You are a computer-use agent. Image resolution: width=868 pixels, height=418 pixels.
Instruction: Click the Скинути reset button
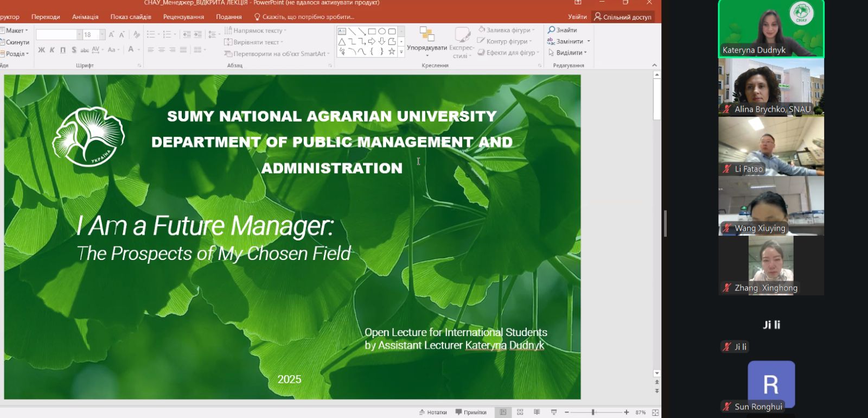[16, 42]
